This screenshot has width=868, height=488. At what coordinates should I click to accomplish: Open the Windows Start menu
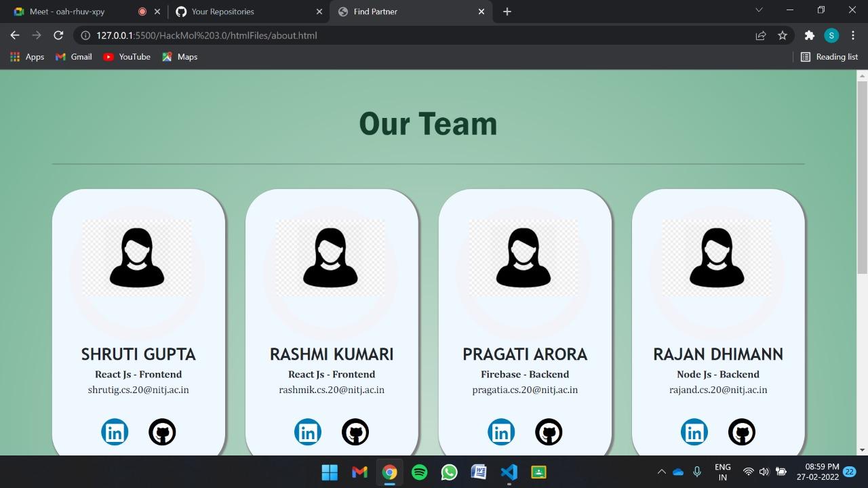330,472
